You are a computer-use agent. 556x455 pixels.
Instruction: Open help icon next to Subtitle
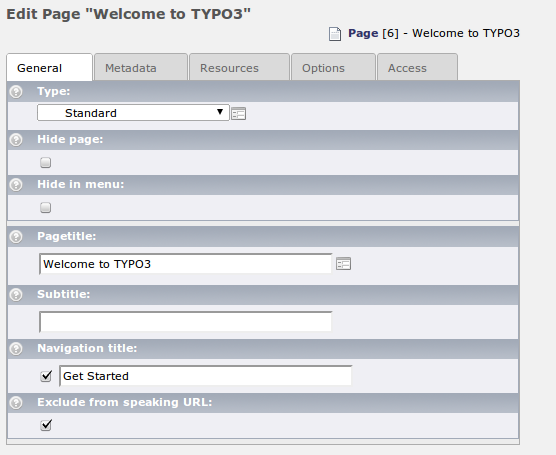(x=16, y=295)
